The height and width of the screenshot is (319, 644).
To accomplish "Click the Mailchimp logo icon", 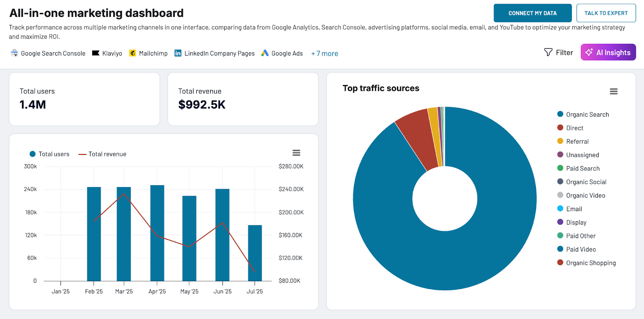I will tap(132, 53).
